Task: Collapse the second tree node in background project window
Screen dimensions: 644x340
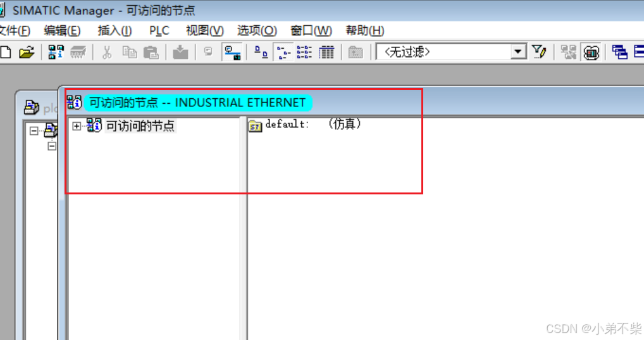Action: click(52, 146)
